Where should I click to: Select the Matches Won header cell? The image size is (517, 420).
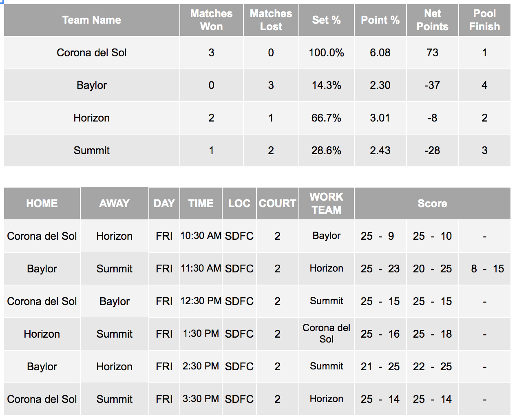pos(212,20)
